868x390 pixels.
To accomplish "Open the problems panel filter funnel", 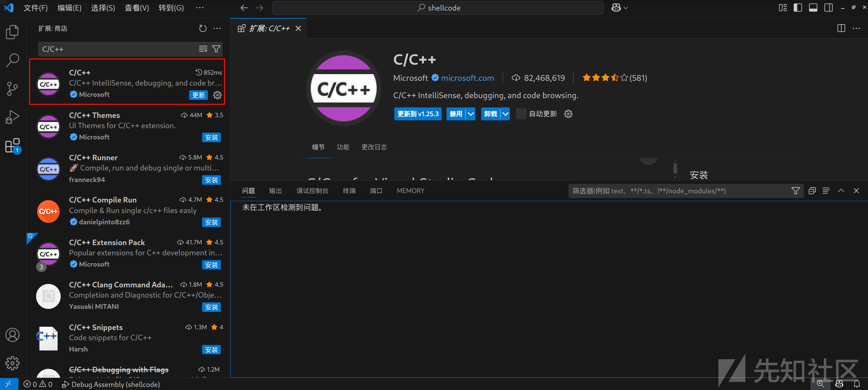I will point(795,191).
